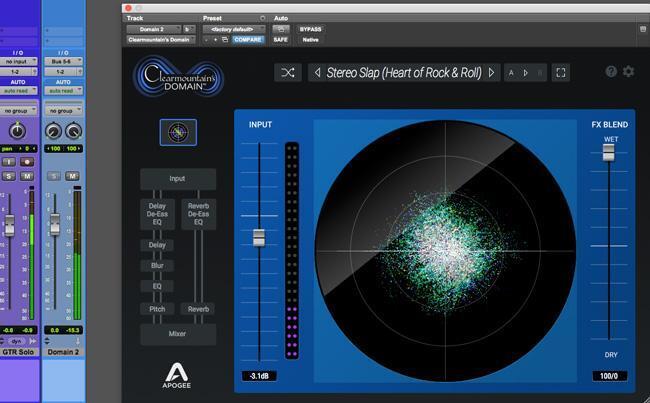Click the dyn indicator on GTR Solo
This screenshot has width=650, height=403.
[16, 341]
